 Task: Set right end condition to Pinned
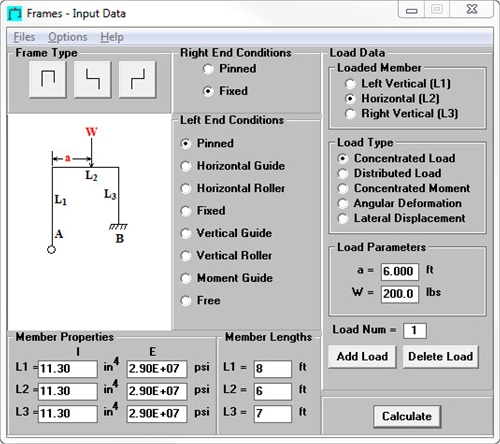pos(230,69)
